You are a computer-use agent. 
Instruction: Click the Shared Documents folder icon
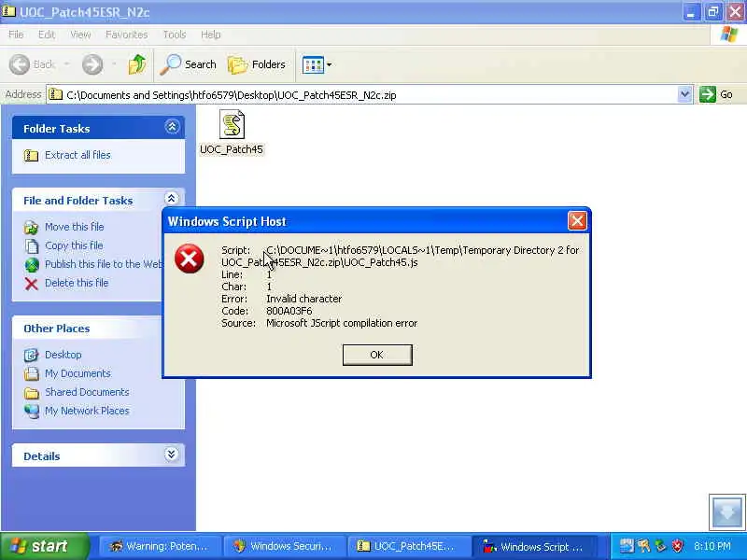32,393
